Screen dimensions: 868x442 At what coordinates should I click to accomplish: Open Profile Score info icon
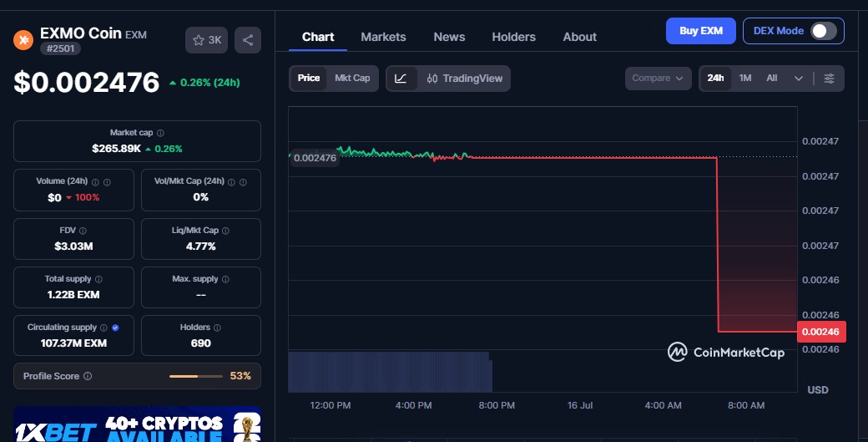(88, 376)
